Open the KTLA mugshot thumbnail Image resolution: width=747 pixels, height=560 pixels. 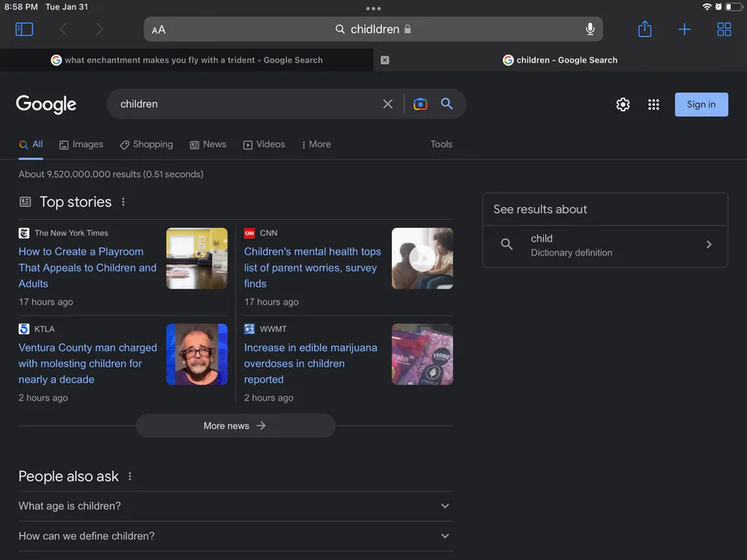coord(197,354)
